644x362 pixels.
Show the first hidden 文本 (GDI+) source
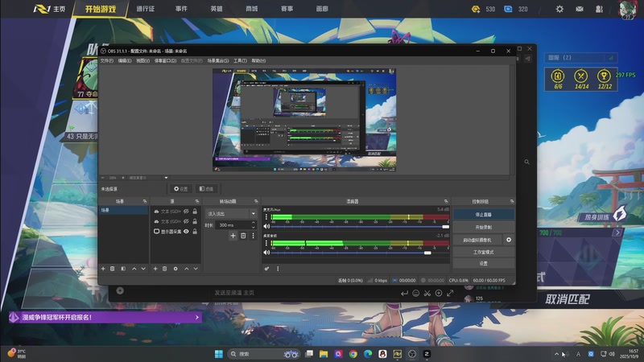(x=186, y=211)
